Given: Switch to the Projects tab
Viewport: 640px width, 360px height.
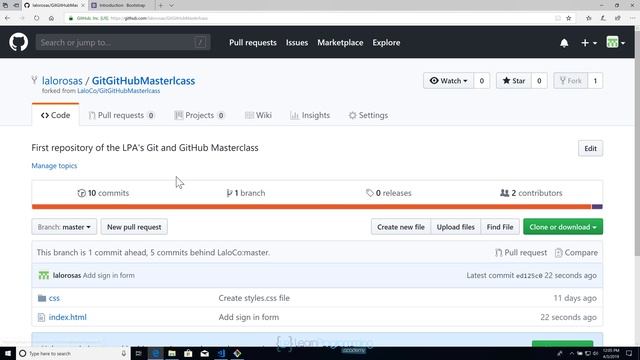Looking at the screenshot, I should click(x=199, y=115).
